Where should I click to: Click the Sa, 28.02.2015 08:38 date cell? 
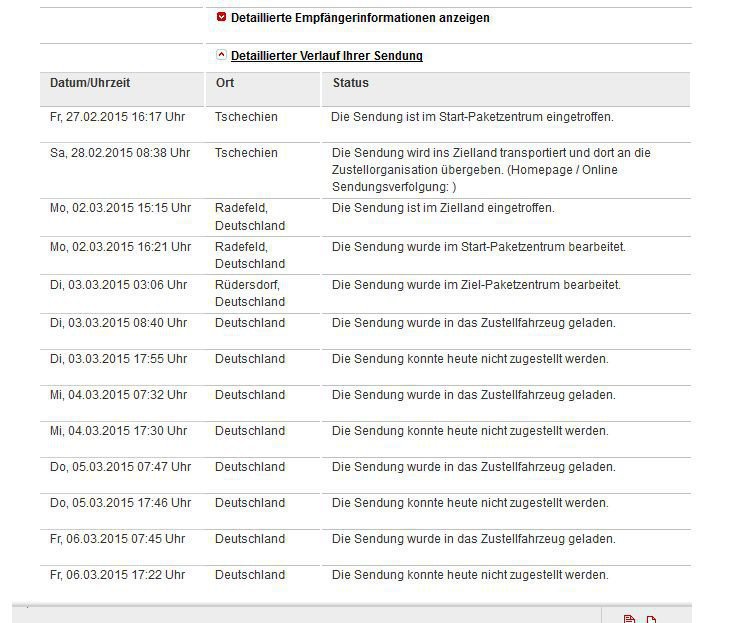[119, 153]
